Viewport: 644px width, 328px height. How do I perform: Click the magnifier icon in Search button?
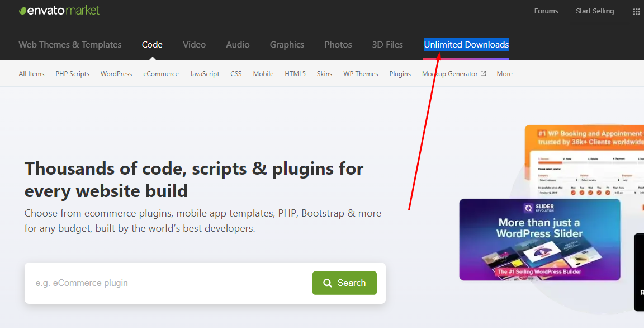point(328,283)
